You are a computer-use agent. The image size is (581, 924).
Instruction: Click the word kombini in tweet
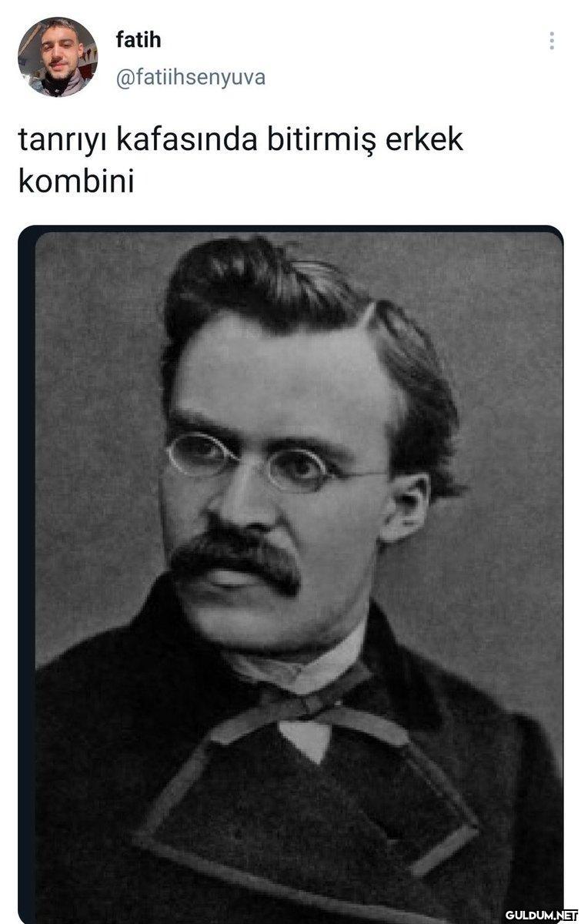pyautogui.click(x=75, y=182)
